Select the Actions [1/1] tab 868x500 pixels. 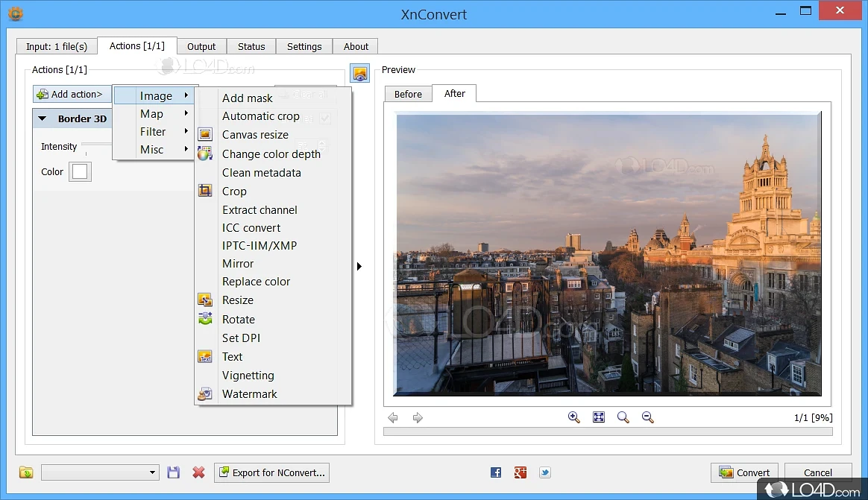[x=136, y=46]
